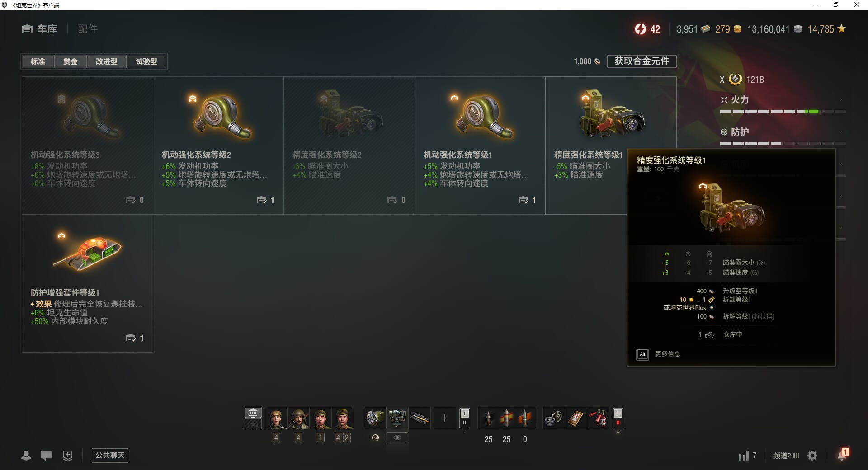Click the empty add-equipment plus slot
868x470 pixels.
coord(444,418)
